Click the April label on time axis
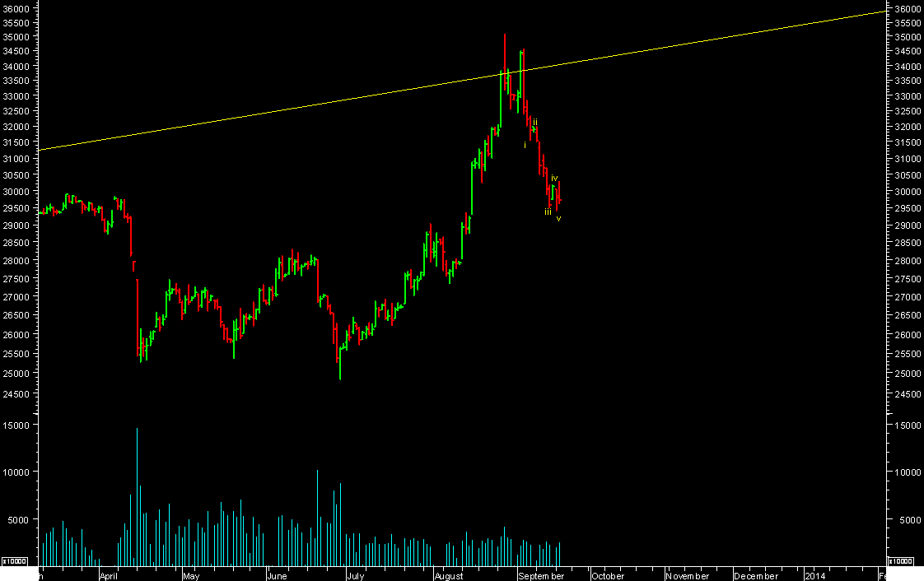Viewport: 924px width, 581px height. [110, 576]
